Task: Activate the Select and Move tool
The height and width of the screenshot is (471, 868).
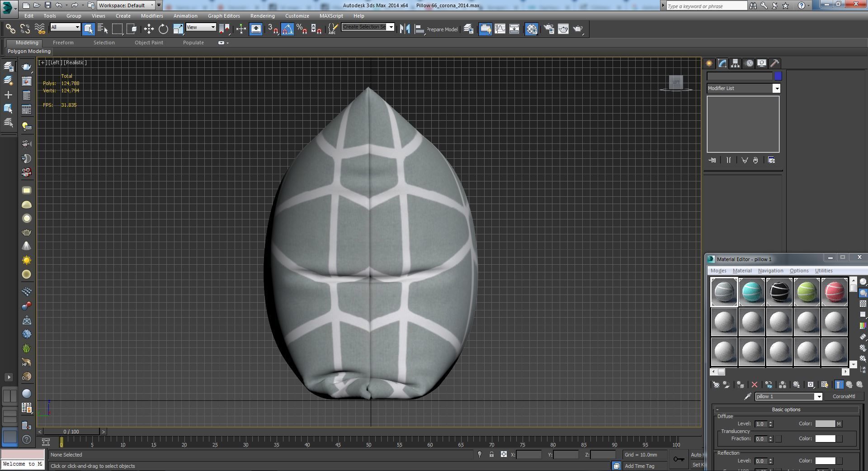Action: click(149, 29)
